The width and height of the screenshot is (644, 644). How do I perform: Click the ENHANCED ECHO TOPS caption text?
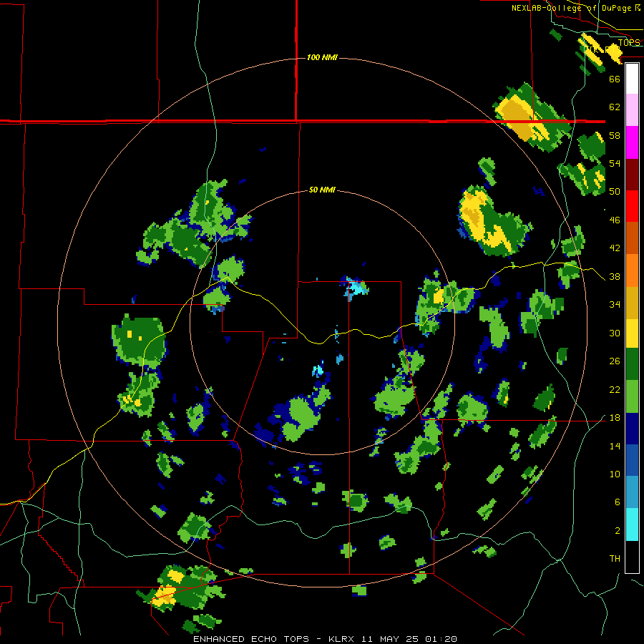pyautogui.click(x=251, y=639)
